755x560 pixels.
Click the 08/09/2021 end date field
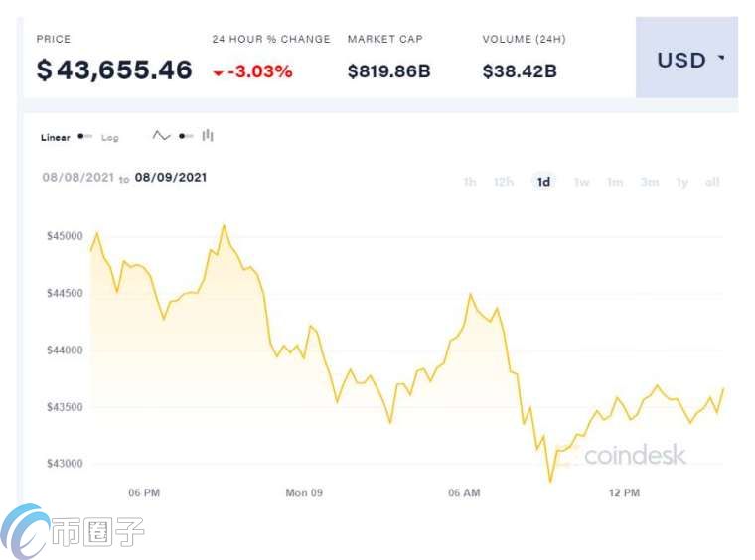[171, 178]
